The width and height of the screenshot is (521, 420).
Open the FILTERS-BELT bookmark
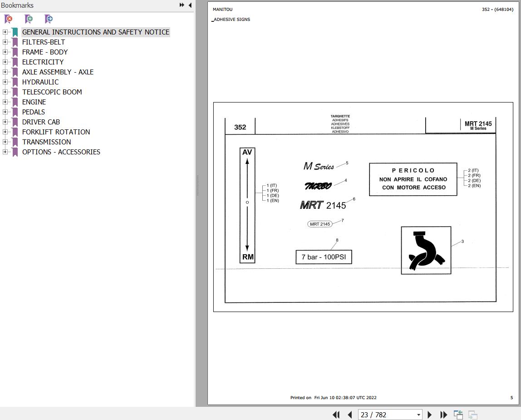(44, 42)
